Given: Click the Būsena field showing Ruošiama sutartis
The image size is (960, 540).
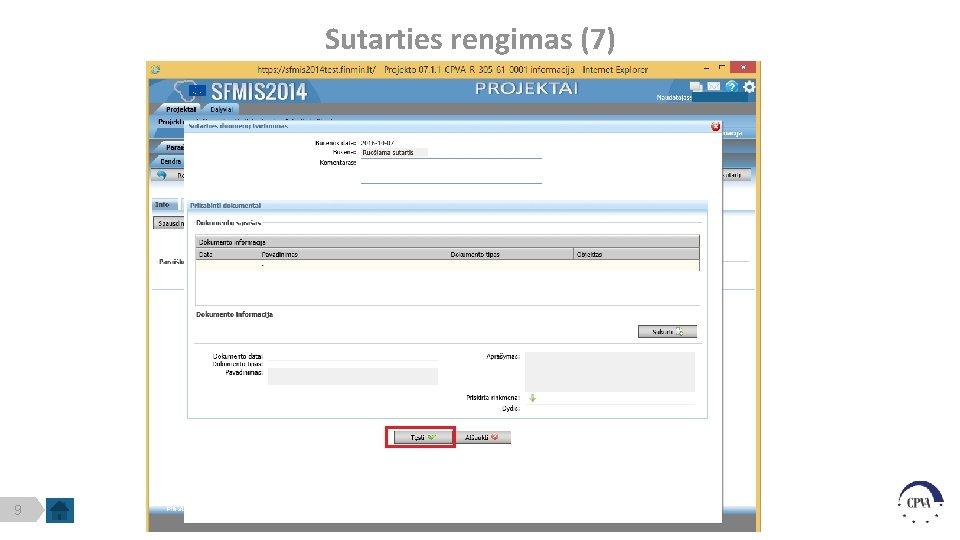Looking at the screenshot, I should pyautogui.click(x=394, y=152).
